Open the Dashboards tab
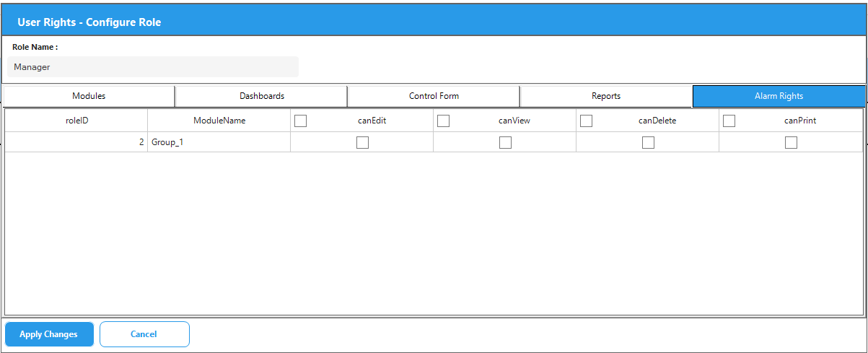Screen dimensions: 868x353 click(261, 96)
